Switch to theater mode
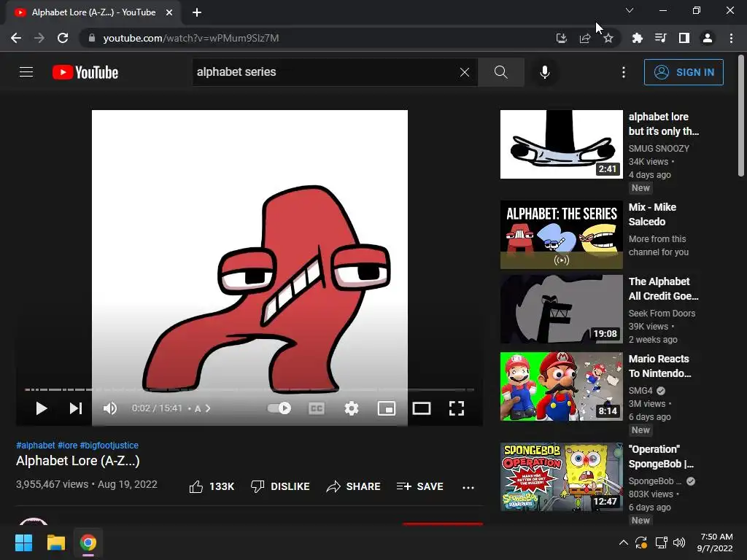Viewport: 747px width, 560px height. pyautogui.click(x=422, y=408)
